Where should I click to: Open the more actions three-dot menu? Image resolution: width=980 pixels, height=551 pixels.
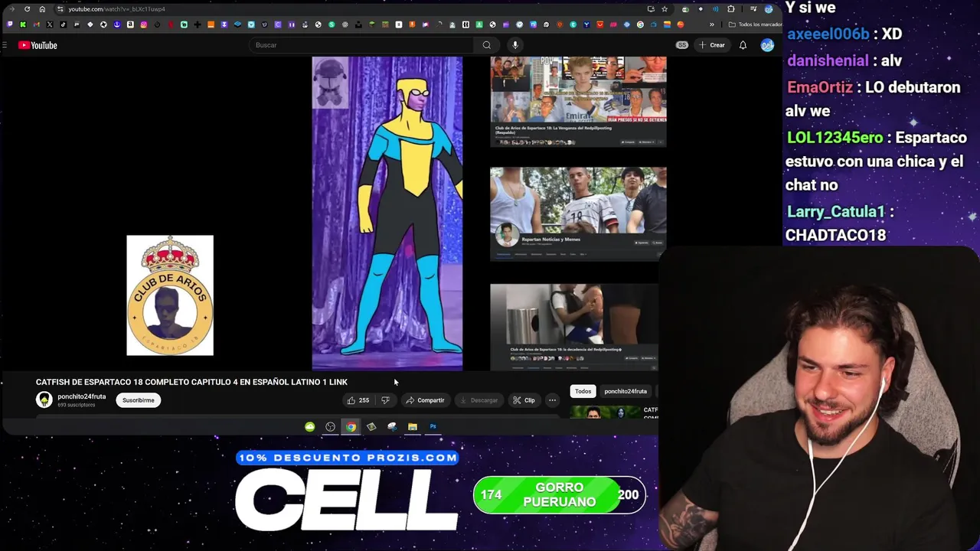point(552,400)
